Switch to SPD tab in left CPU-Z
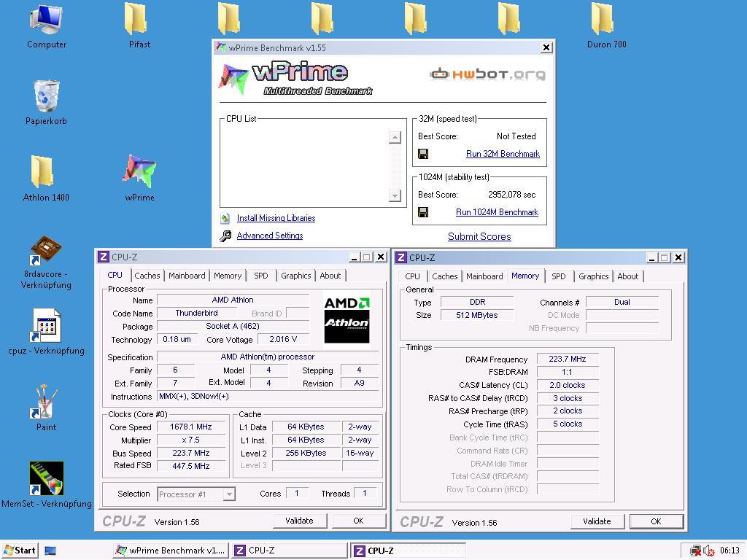 260,276
